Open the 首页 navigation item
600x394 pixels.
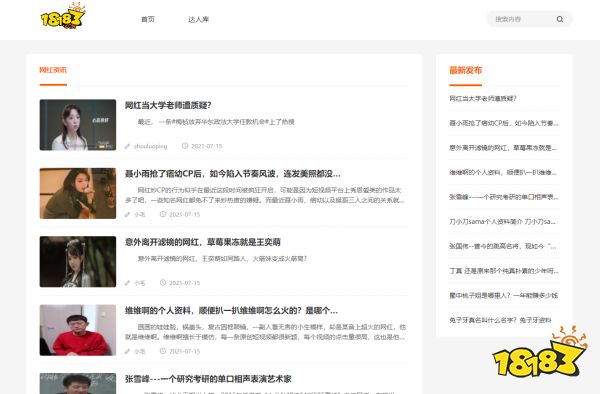coord(148,19)
